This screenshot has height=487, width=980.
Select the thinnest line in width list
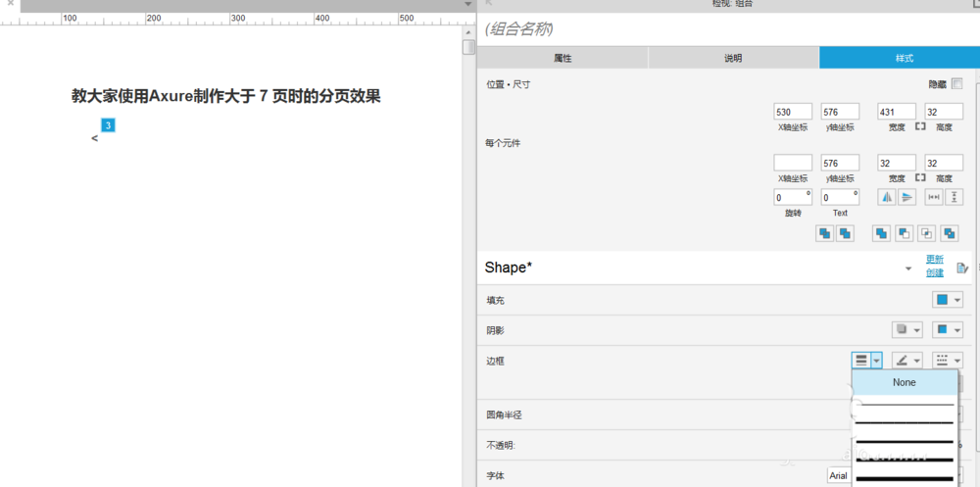coord(905,405)
